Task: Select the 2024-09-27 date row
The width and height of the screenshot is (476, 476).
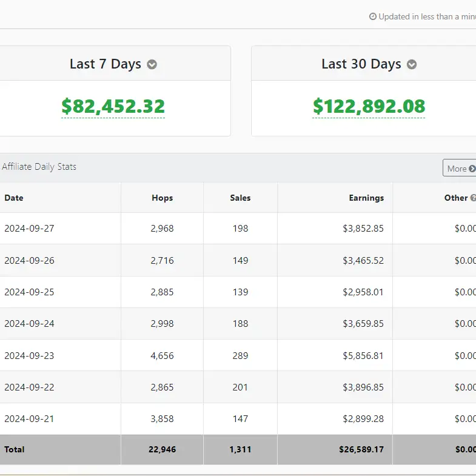Action: coord(29,229)
